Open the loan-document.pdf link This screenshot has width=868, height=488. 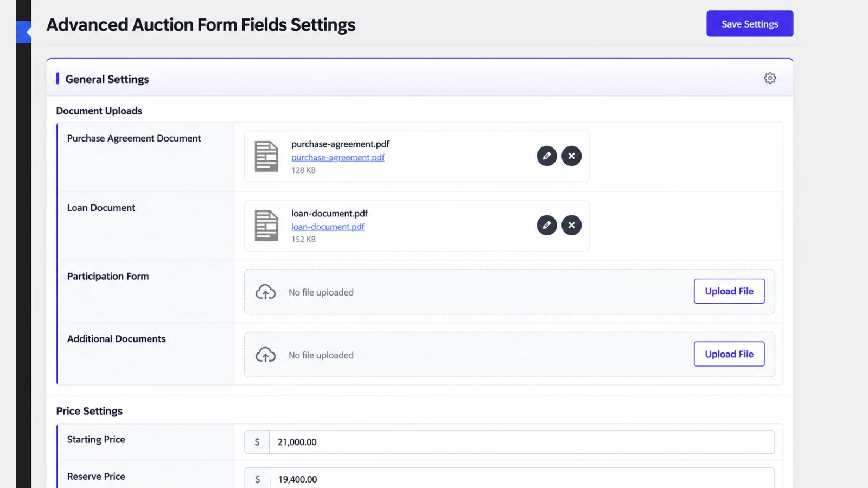328,227
